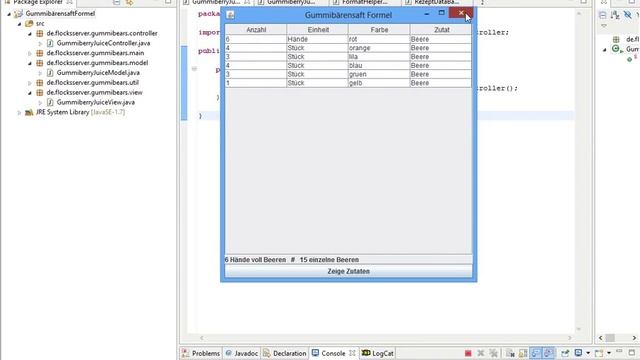The image size is (640, 360).
Task: Click the Einheit column header
Action: tap(318, 30)
